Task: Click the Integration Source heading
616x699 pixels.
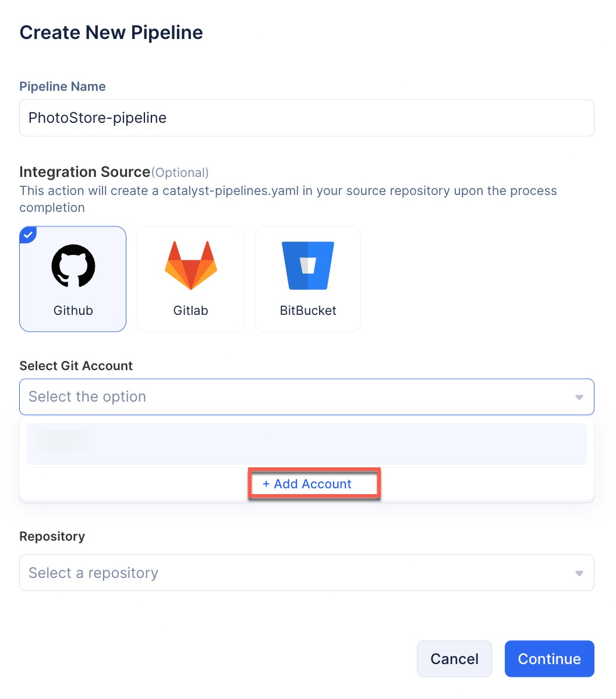Action: [85, 172]
